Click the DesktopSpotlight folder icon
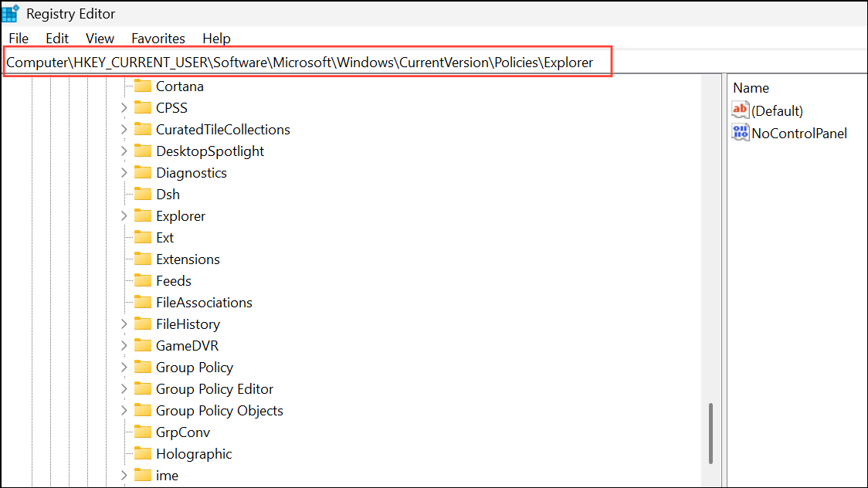The height and width of the screenshot is (488, 868). click(x=143, y=151)
